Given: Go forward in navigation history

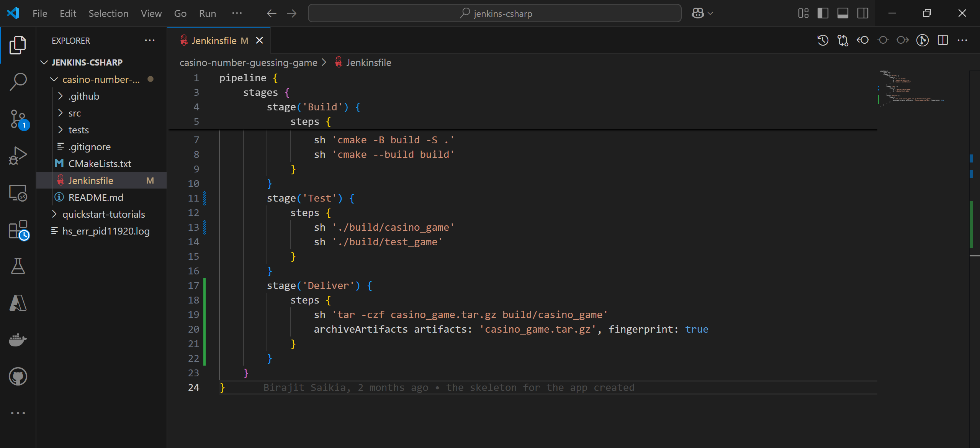Looking at the screenshot, I should click(292, 13).
